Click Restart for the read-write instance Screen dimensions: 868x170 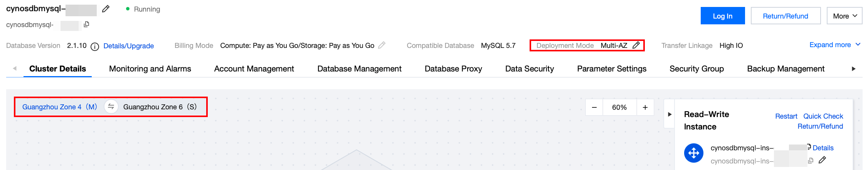tap(786, 116)
